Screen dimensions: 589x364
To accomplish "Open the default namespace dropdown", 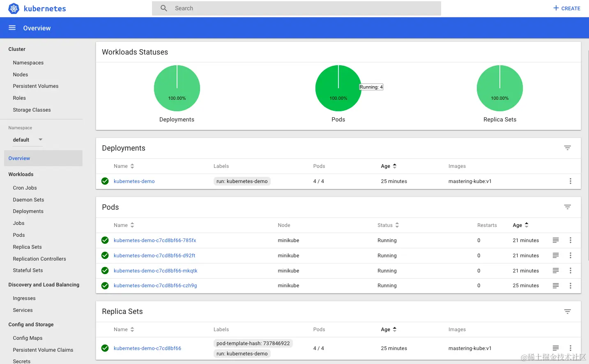I will (x=28, y=140).
